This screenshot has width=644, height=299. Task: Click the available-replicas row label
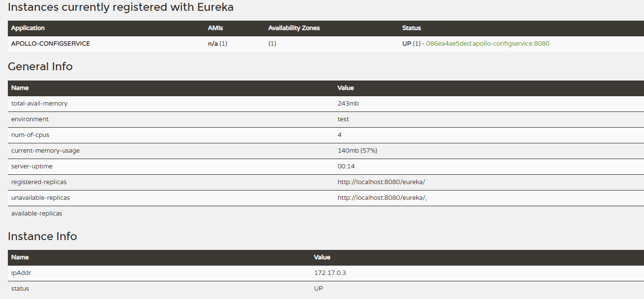[x=37, y=214]
